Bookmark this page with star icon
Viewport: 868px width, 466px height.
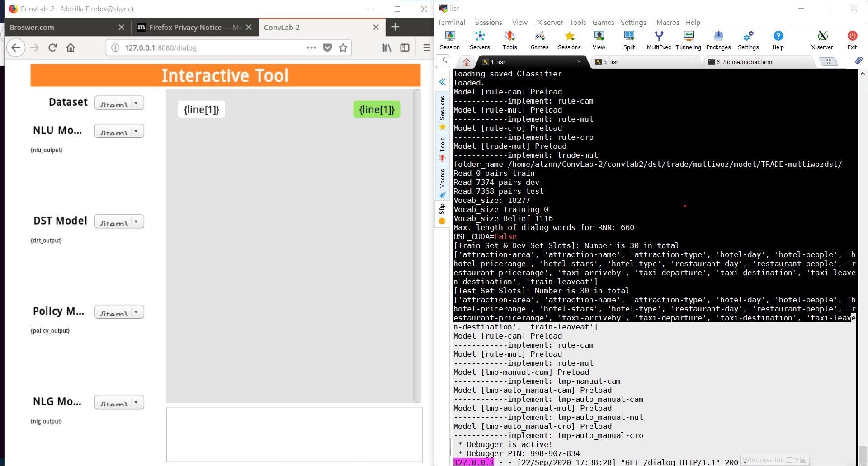point(343,47)
